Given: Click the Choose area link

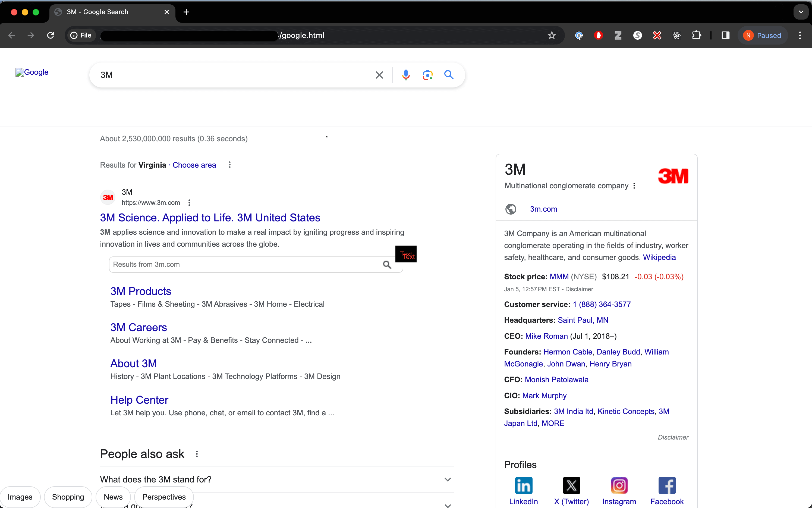Looking at the screenshot, I should 194,165.
